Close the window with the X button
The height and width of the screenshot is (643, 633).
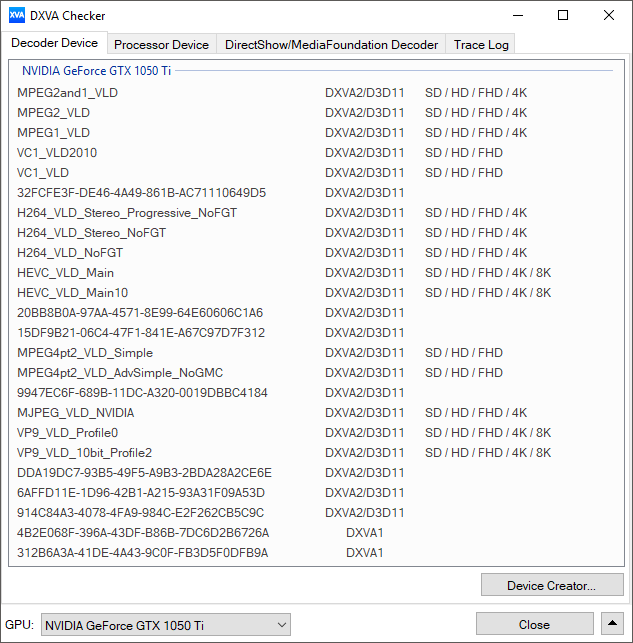[609, 16]
